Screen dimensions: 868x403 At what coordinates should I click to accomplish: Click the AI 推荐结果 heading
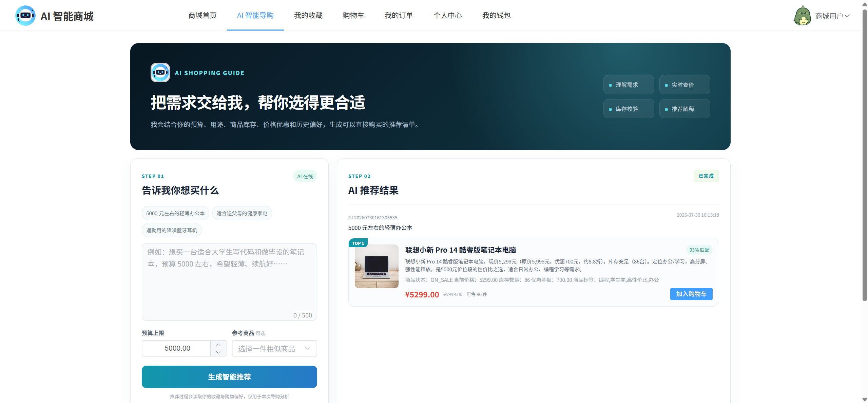tap(373, 190)
